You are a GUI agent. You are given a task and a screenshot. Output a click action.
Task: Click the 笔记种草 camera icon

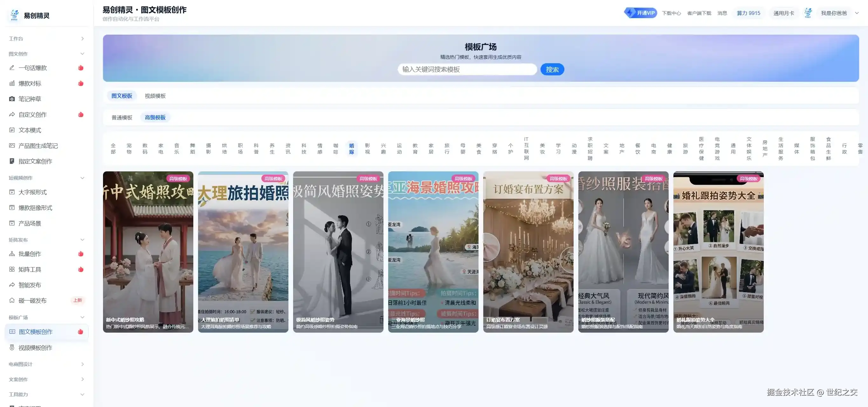click(x=12, y=99)
